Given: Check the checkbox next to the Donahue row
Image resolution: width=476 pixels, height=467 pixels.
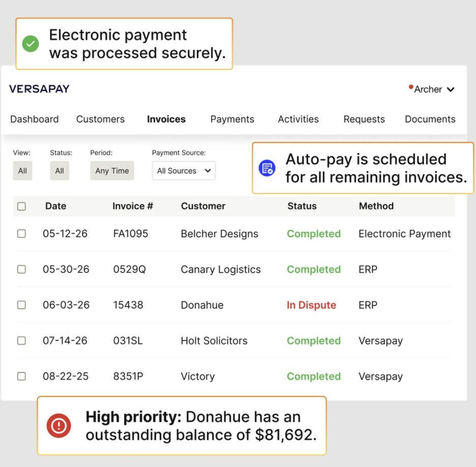Looking at the screenshot, I should tap(21, 305).
